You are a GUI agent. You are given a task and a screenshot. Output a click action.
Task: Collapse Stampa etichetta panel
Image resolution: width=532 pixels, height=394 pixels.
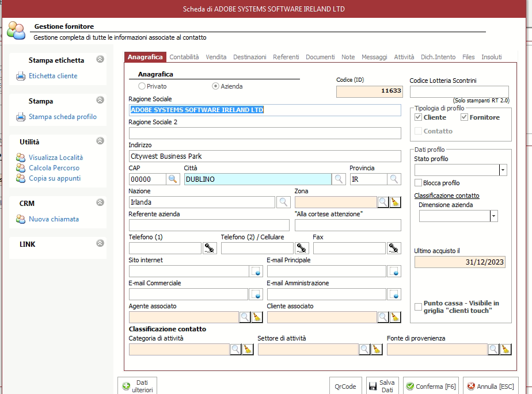(100, 59)
